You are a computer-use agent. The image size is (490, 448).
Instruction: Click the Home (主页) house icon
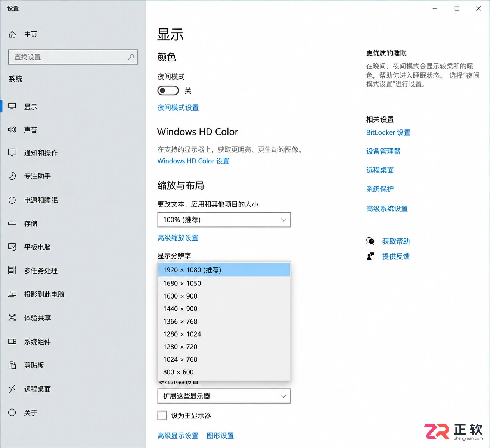tap(12, 34)
